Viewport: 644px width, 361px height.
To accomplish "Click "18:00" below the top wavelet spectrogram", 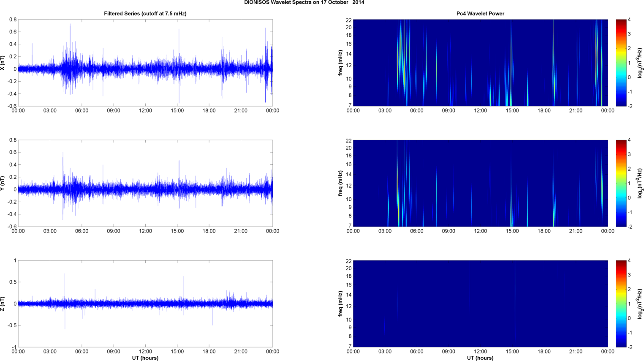I will tap(544, 111).
